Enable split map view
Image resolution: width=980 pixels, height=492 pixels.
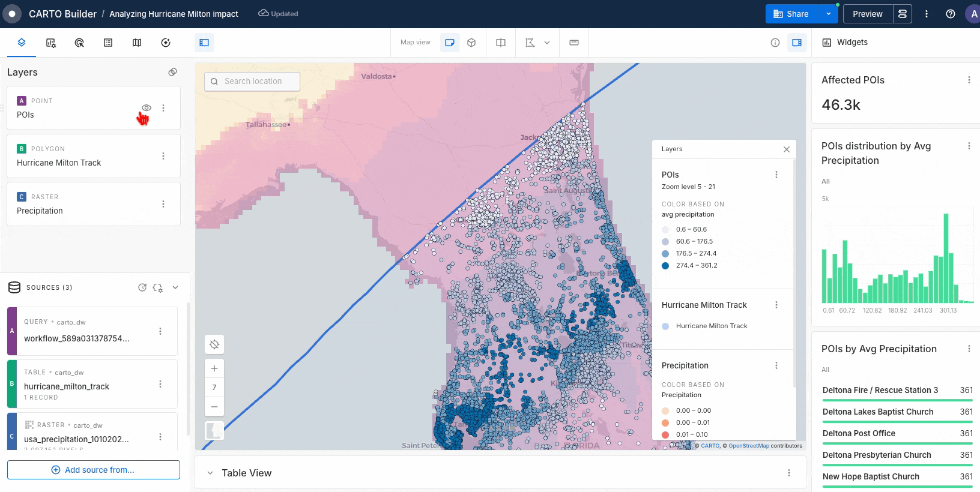[x=501, y=43]
